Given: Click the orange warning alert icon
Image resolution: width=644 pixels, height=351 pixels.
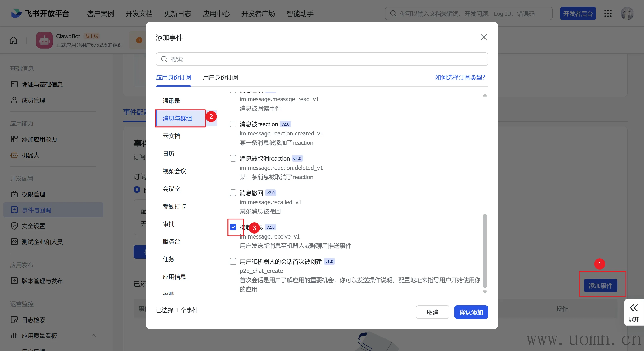Looking at the screenshot, I should tap(139, 40).
